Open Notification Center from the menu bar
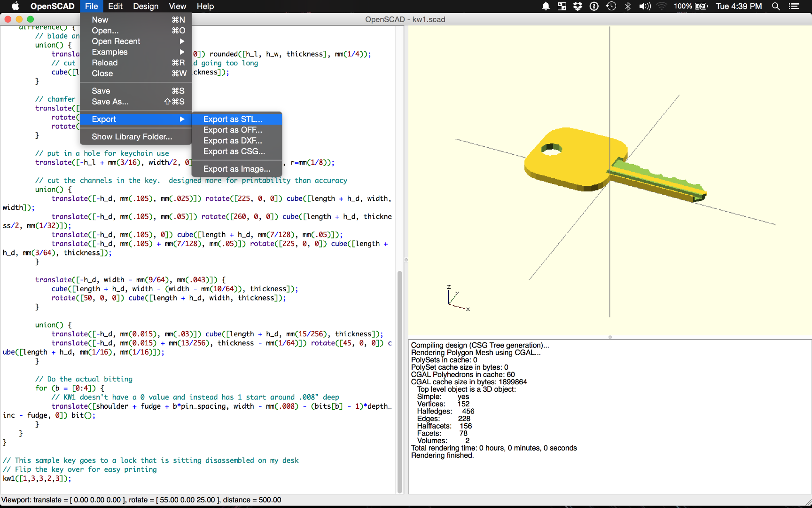Viewport: 812px width, 508px height. (795, 6)
